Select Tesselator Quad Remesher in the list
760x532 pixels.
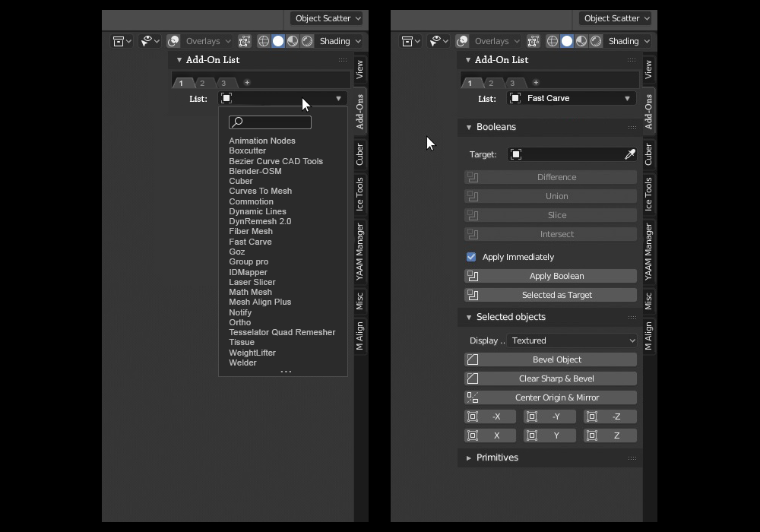(282, 332)
